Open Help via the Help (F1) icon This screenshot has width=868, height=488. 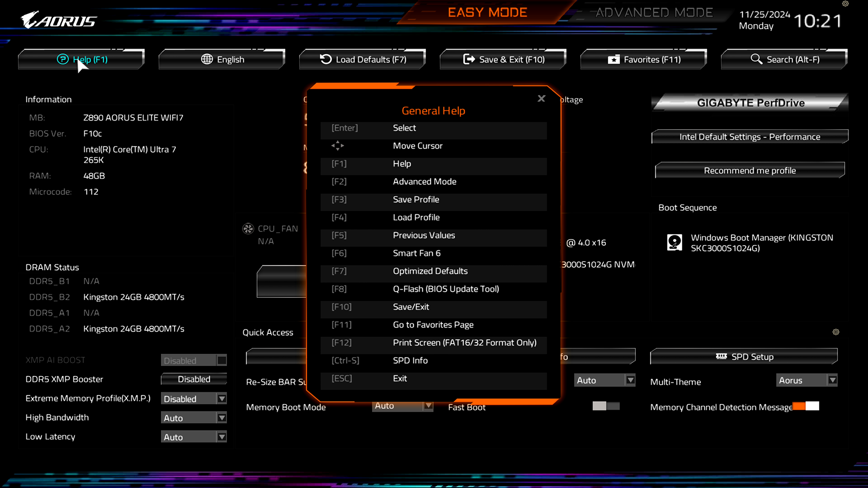(x=64, y=59)
